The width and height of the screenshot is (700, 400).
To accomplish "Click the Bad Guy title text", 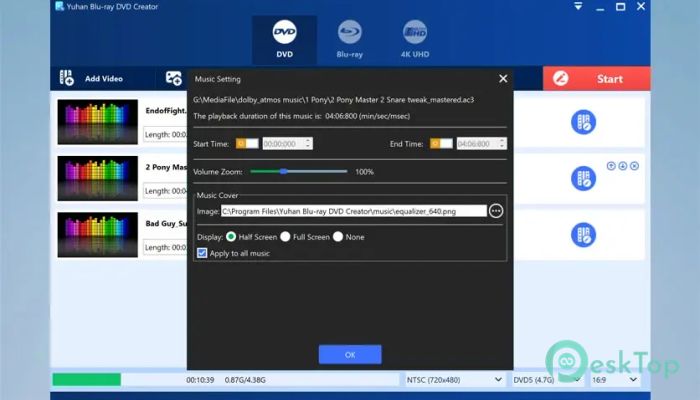I will click(x=166, y=223).
